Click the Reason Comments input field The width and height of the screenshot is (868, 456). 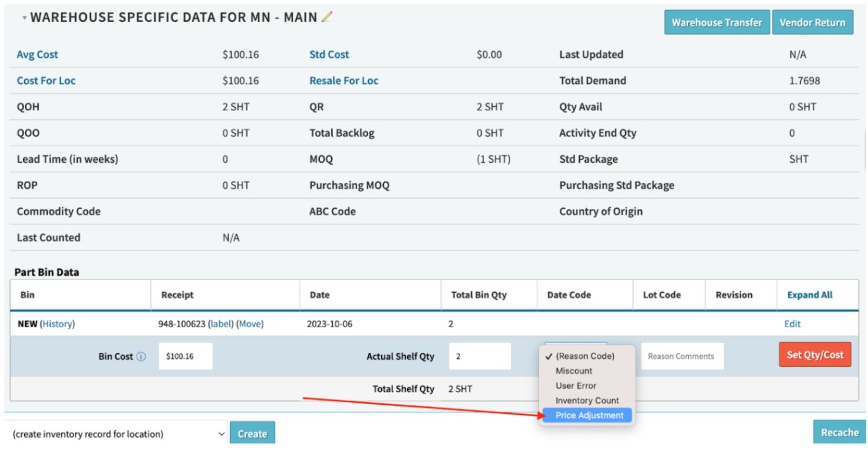coord(682,356)
